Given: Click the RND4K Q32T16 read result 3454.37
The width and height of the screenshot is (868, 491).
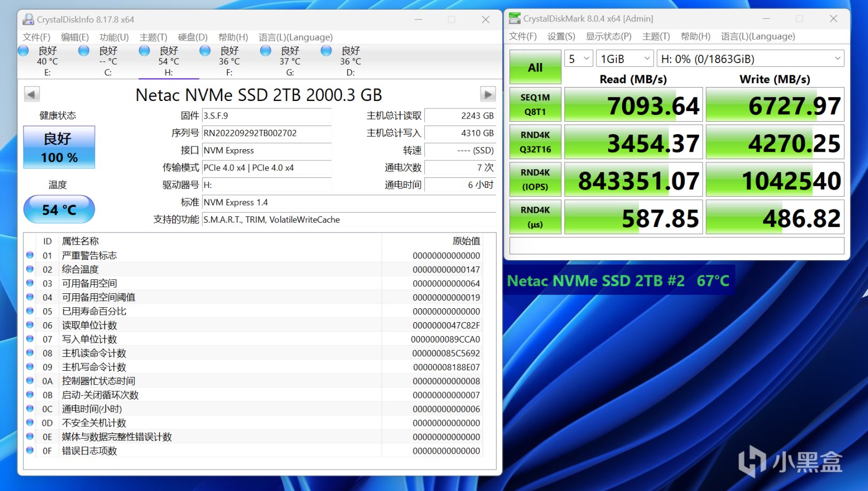Looking at the screenshot, I should click(x=633, y=142).
